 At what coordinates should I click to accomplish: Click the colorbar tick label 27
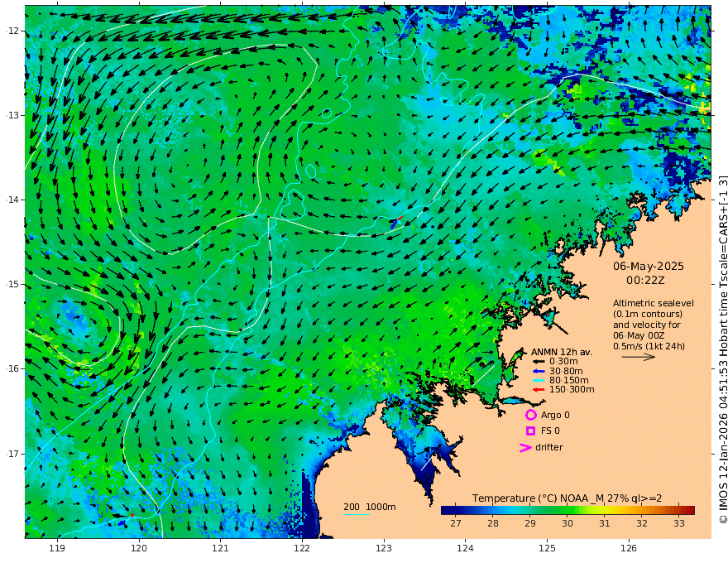pos(456,523)
